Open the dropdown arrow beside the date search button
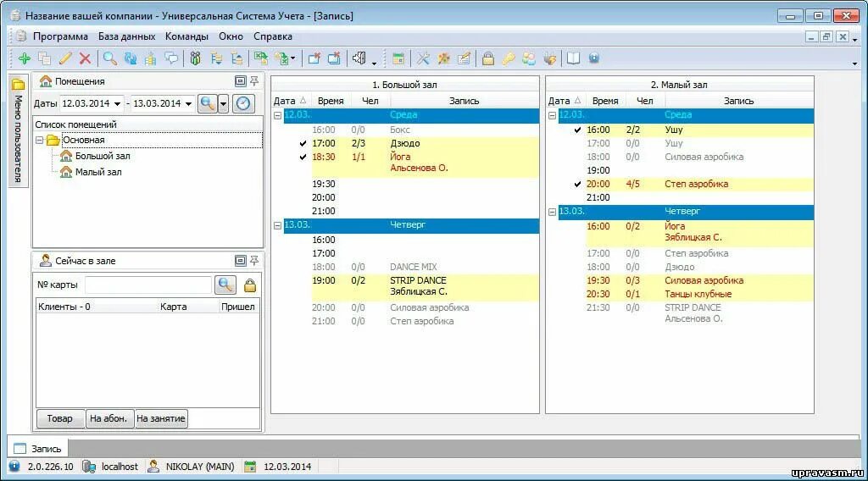 click(x=223, y=103)
